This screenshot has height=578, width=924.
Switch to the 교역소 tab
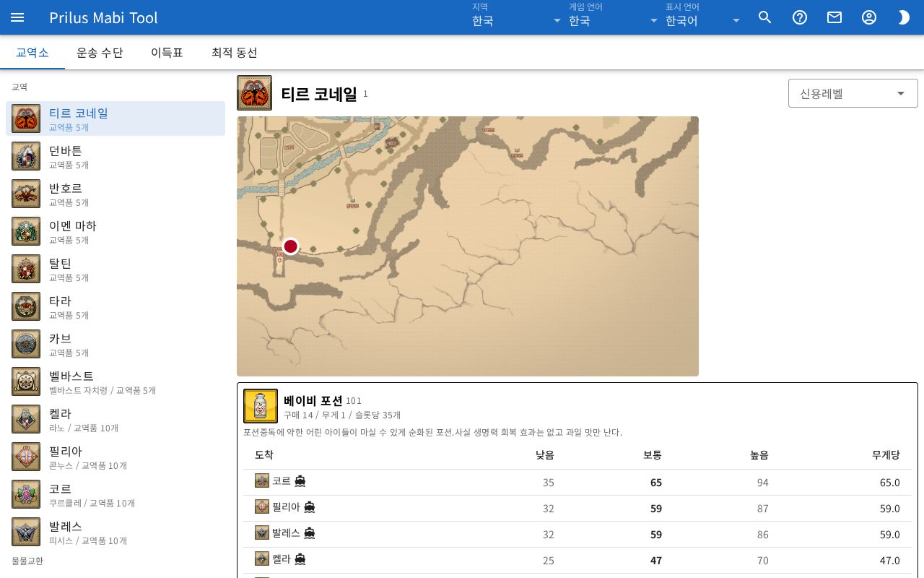point(32,53)
